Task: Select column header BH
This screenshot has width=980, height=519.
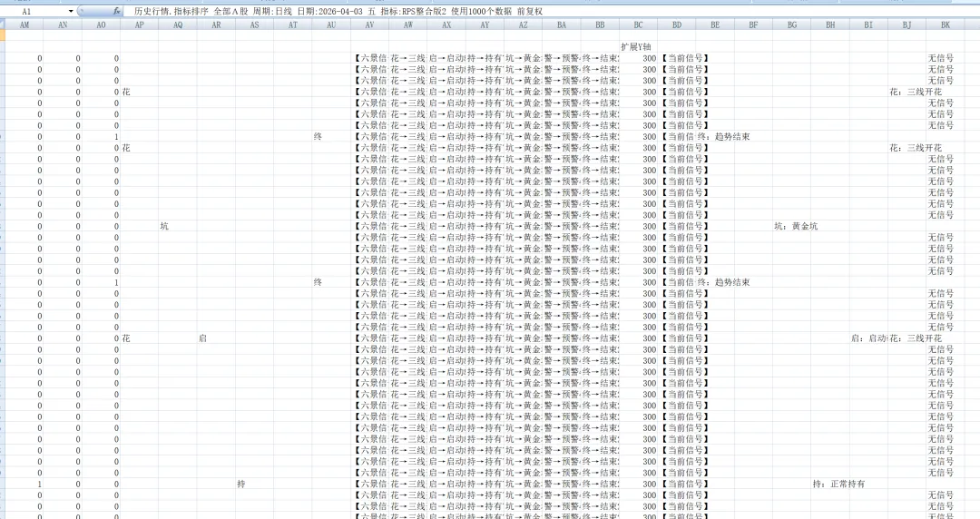Action: coord(830,25)
